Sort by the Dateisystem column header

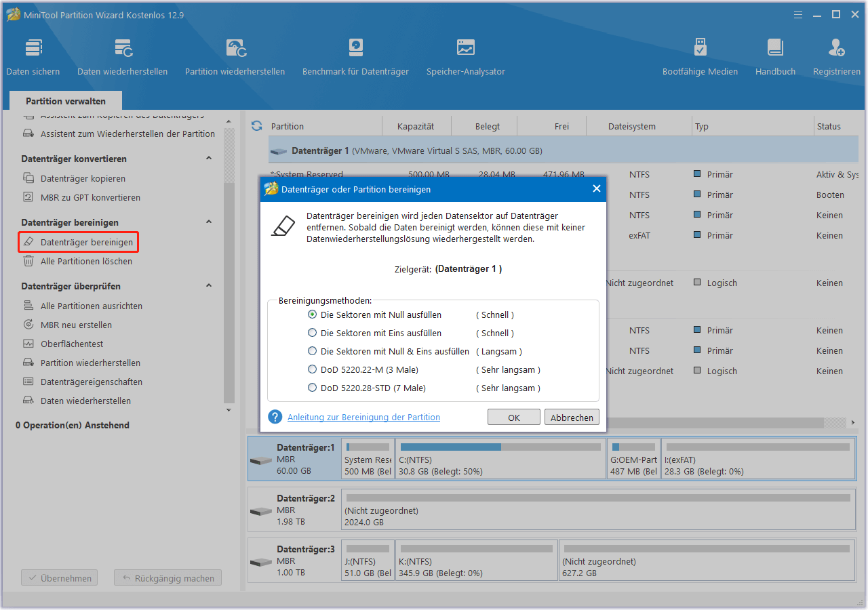pyautogui.click(x=631, y=126)
